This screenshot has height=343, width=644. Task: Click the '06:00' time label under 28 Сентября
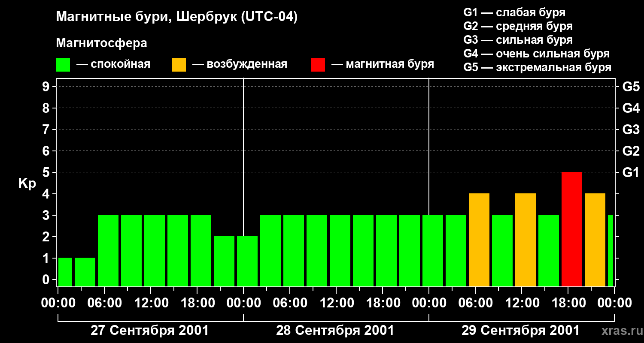(290, 303)
